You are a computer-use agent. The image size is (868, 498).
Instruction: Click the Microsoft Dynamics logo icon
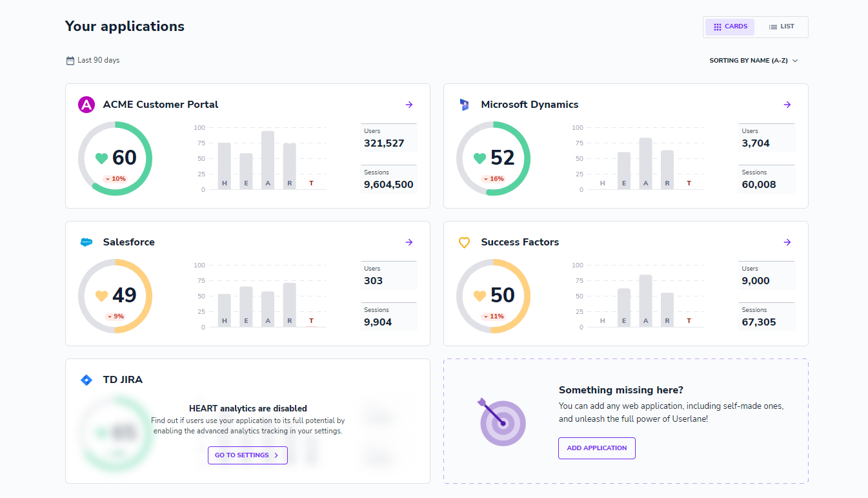[x=464, y=105]
